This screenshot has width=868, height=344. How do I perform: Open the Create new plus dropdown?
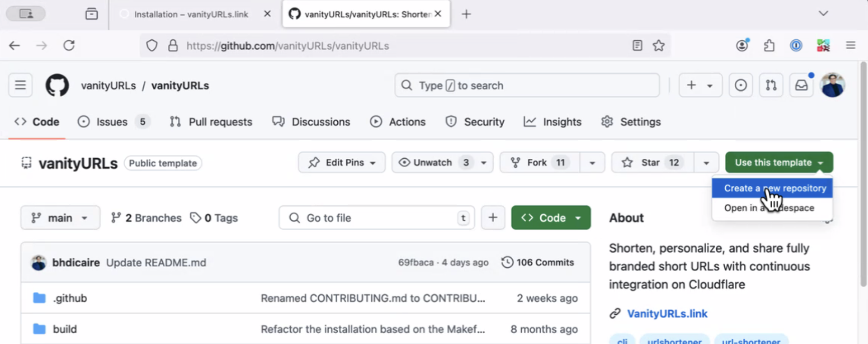coord(700,85)
